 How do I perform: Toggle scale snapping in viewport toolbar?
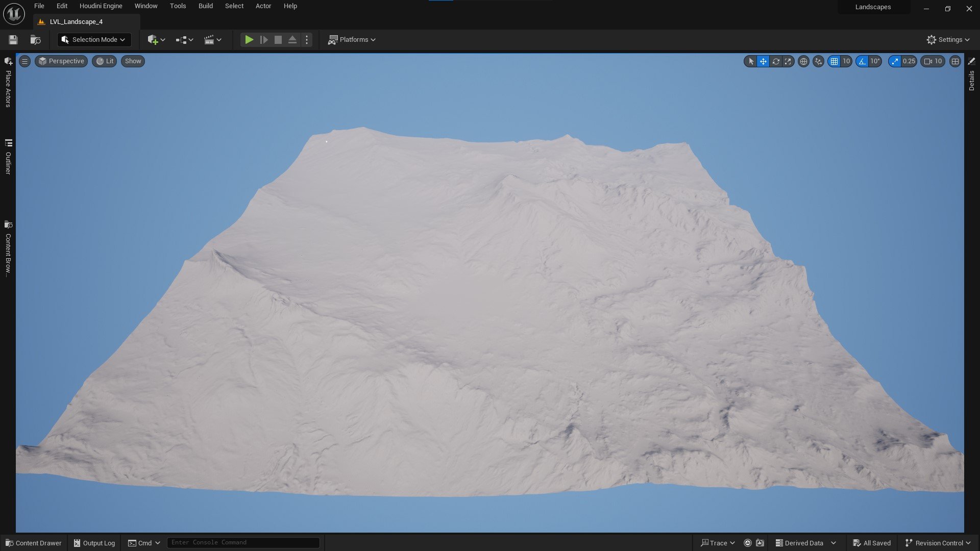tap(895, 61)
